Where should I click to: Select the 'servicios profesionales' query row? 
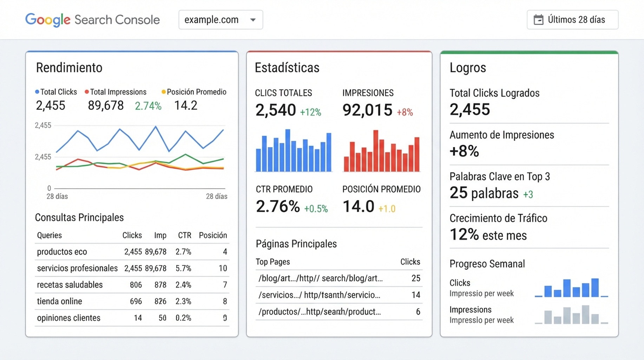[132, 268]
